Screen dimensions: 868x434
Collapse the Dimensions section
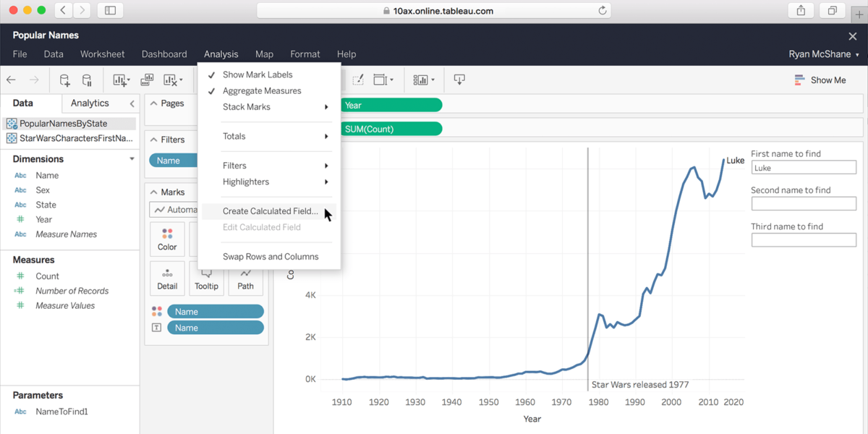coord(130,158)
